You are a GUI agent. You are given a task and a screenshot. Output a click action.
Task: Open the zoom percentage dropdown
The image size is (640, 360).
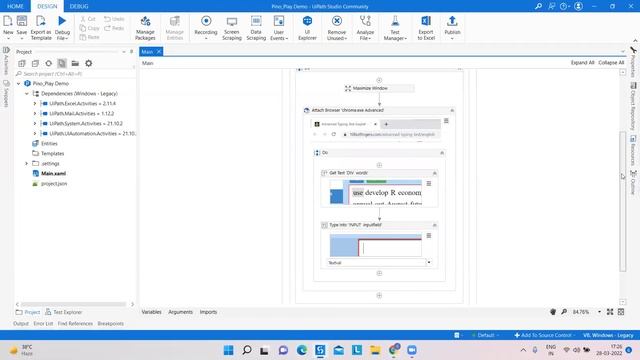click(599, 312)
